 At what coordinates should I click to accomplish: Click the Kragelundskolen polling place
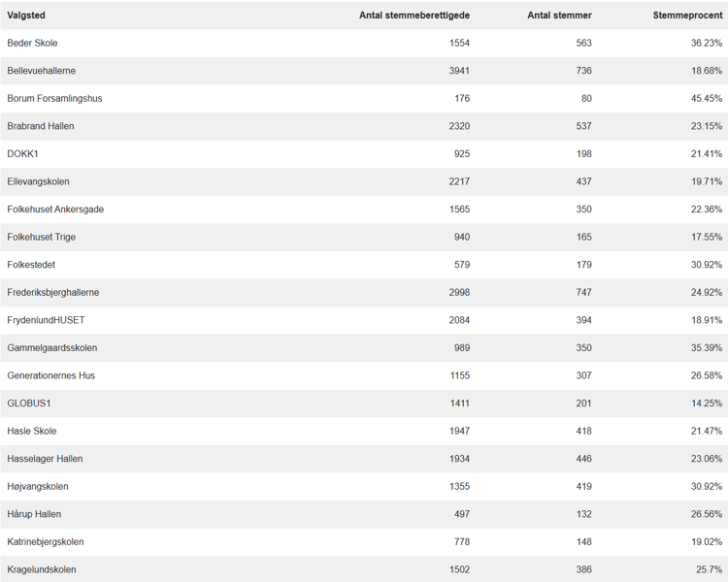(44, 569)
